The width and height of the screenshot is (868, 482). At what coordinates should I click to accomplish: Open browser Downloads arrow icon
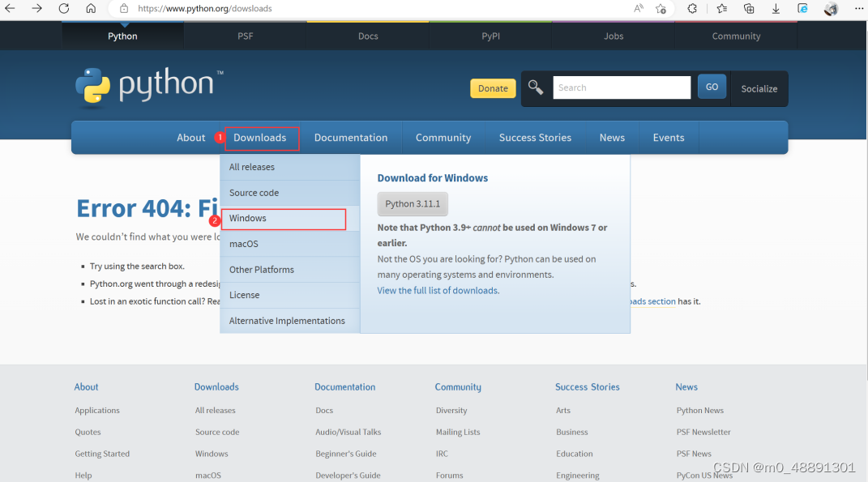(x=776, y=8)
